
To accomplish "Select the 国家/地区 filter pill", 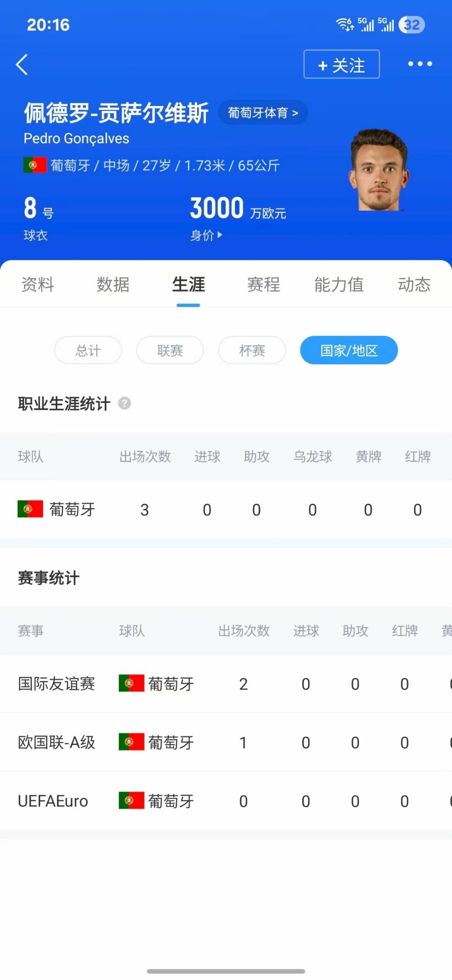I will 349,351.
